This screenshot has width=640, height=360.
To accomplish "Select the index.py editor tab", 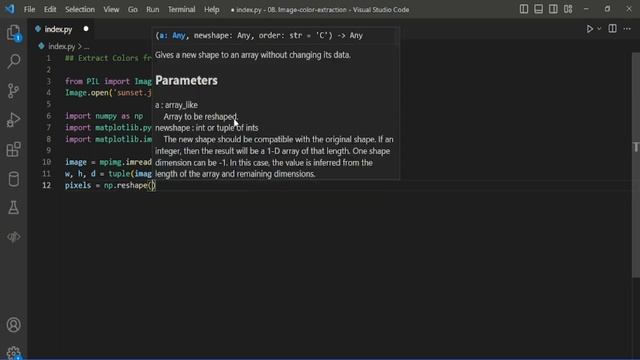I will (x=61, y=29).
